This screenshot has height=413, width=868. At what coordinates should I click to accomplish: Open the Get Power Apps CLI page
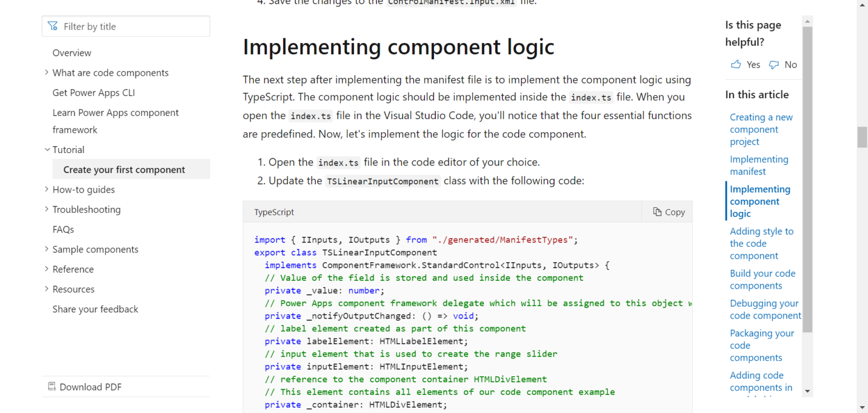coord(93,92)
